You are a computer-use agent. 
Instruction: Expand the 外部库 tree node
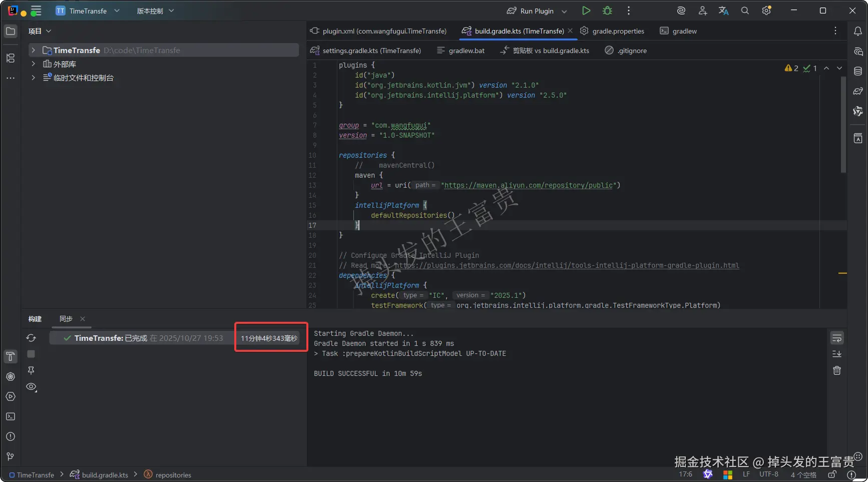tap(33, 64)
